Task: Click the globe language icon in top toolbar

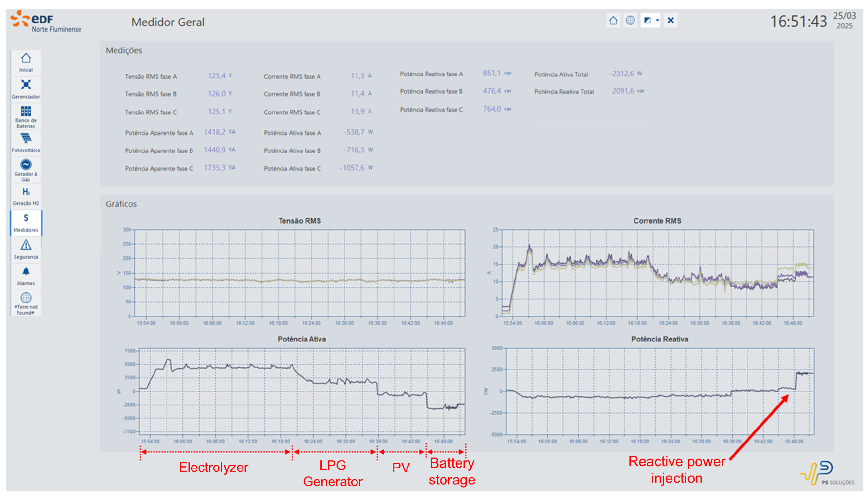Action: [630, 20]
